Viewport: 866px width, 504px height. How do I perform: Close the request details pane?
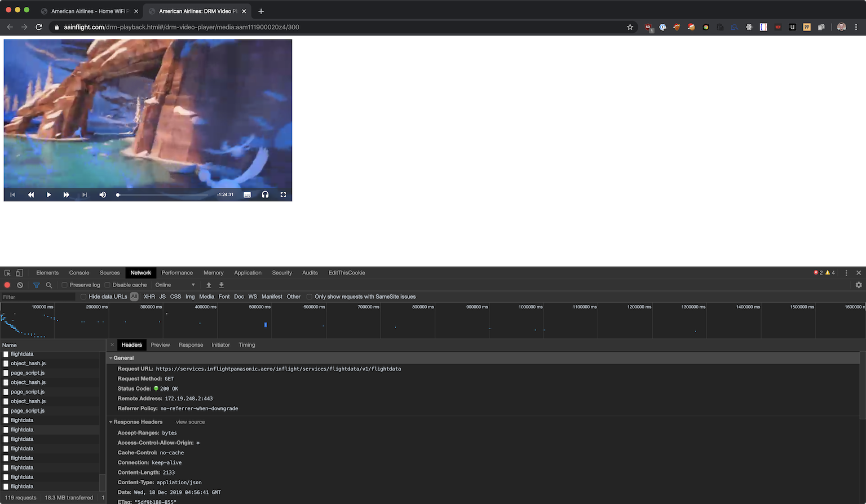[112, 345]
